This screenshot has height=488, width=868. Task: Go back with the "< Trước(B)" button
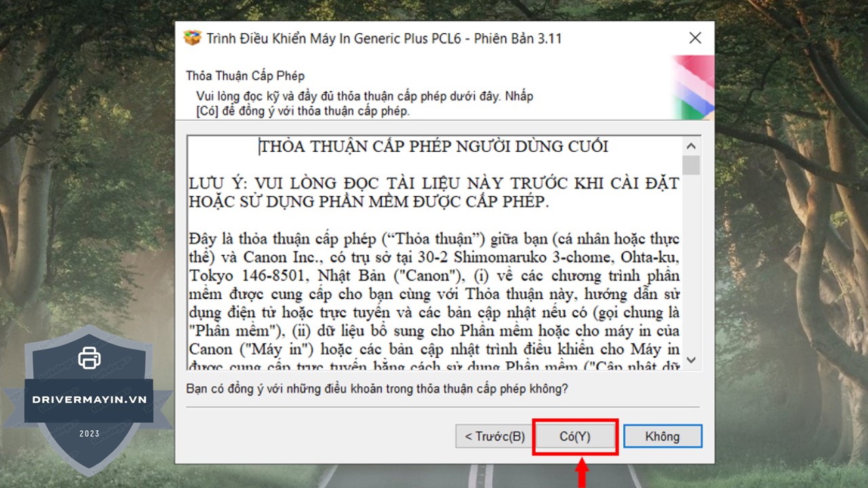click(x=494, y=436)
